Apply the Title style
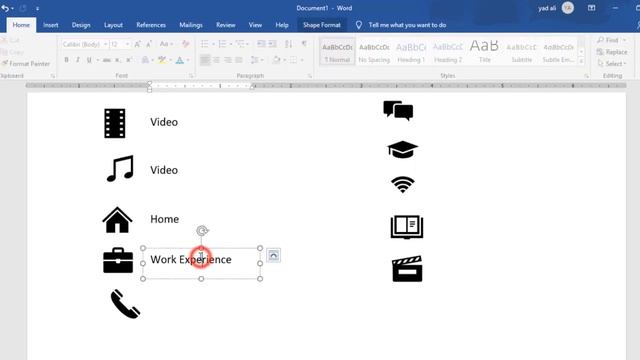 click(x=484, y=52)
